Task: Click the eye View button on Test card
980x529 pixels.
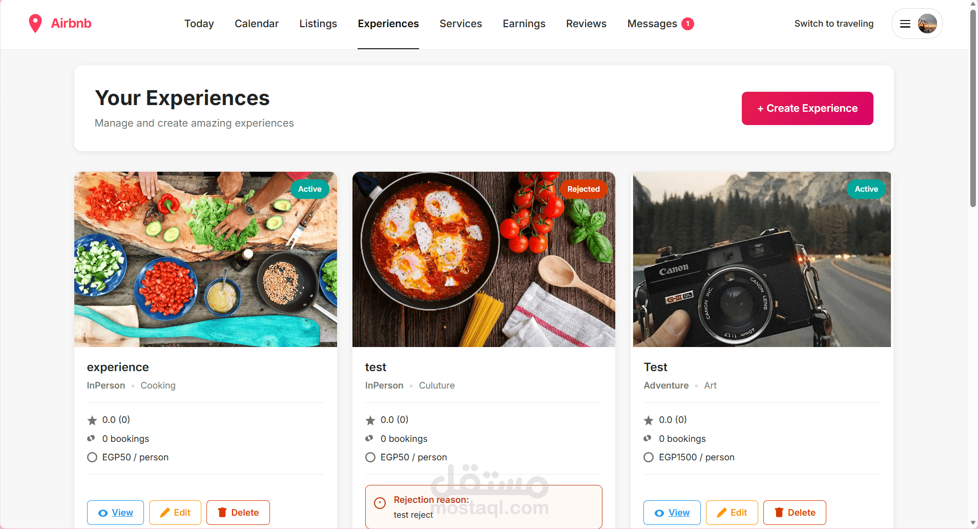Action: pyautogui.click(x=672, y=513)
